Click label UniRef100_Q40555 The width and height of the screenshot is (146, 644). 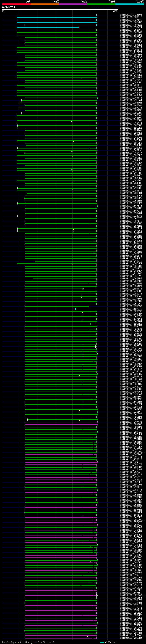click(131, 271)
